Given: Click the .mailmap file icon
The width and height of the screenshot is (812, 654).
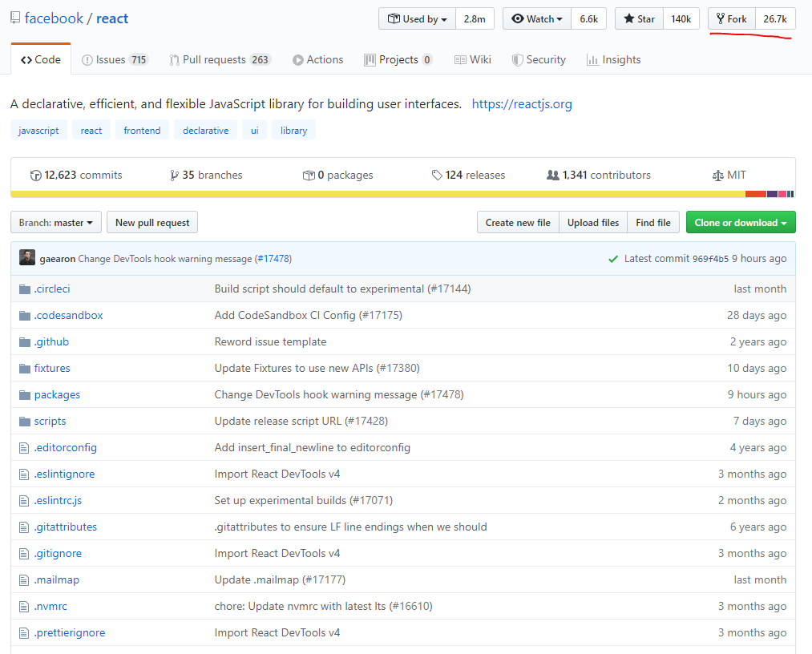Looking at the screenshot, I should pos(24,580).
